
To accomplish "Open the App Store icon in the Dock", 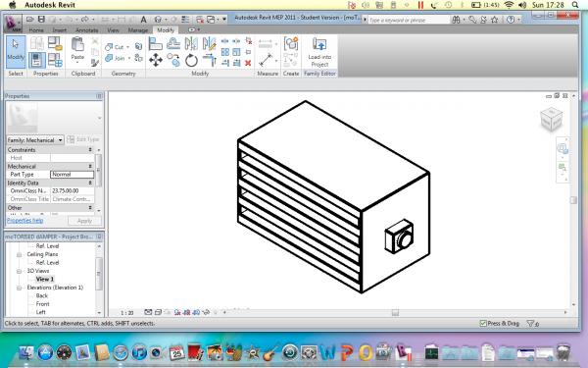I will click(x=45, y=352).
